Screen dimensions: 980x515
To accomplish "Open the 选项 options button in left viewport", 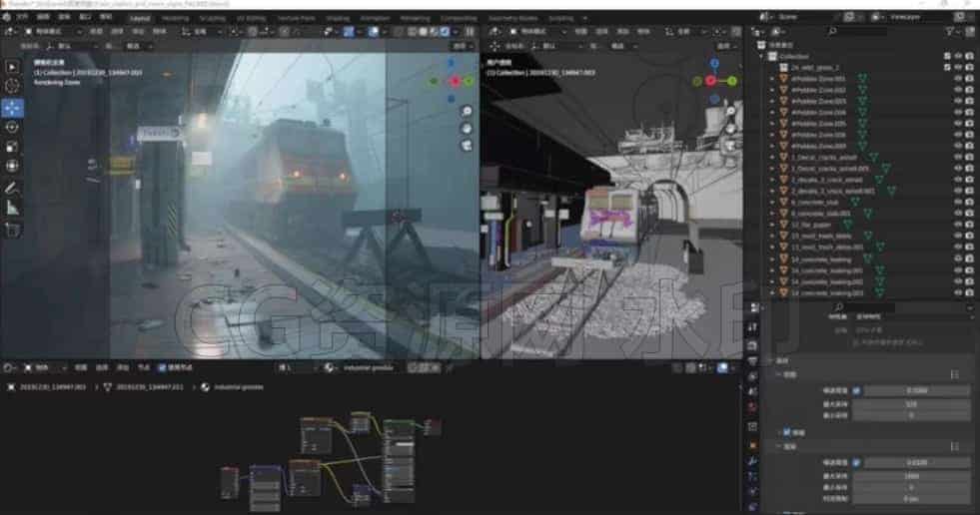I will pos(462,46).
